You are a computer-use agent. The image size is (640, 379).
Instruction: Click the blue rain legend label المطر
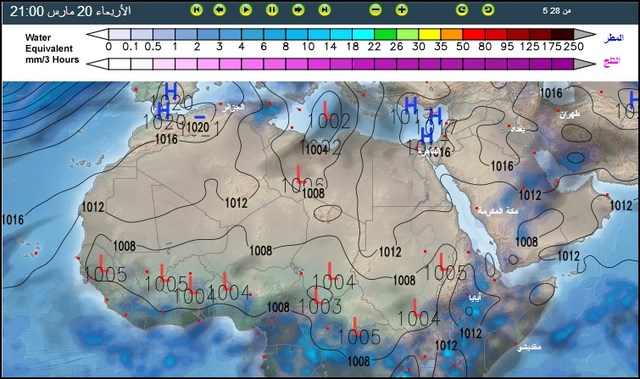613,38
